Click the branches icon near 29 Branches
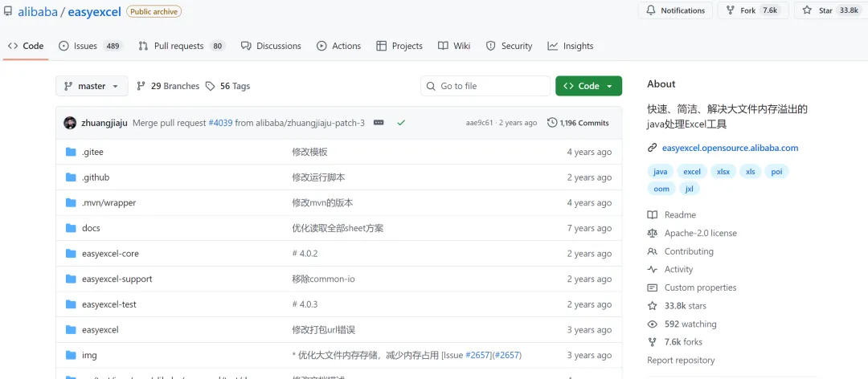This screenshot has width=868, height=379. pyautogui.click(x=141, y=86)
